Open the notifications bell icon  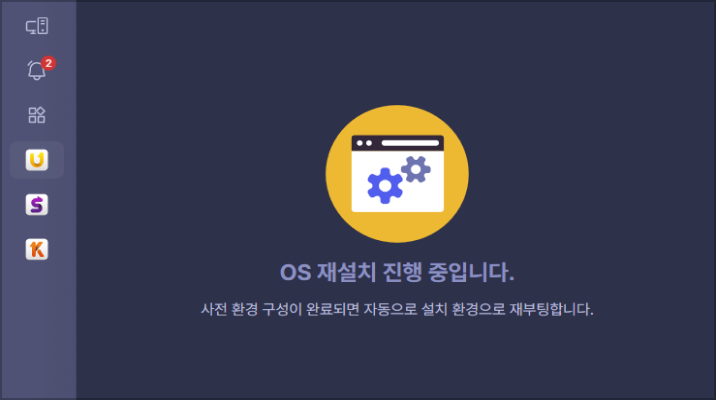[x=36, y=70]
